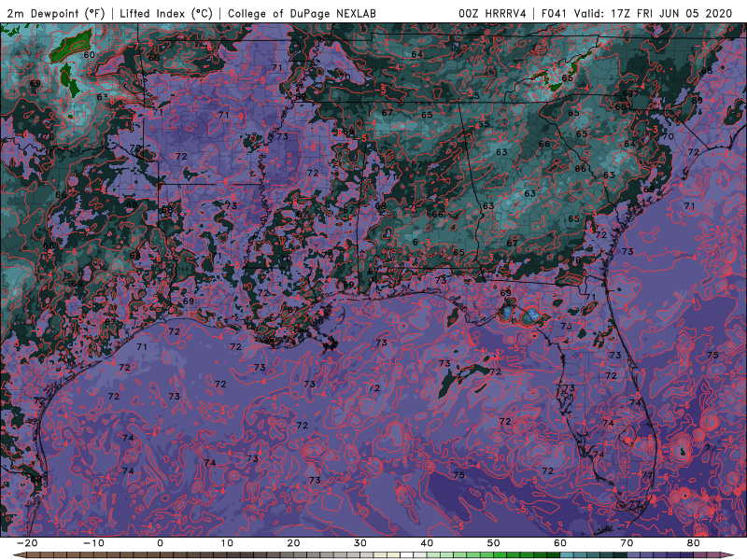The image size is (747, 560).
Task: Click the '00Z HRRRV4' model run label
Action: 492,13
